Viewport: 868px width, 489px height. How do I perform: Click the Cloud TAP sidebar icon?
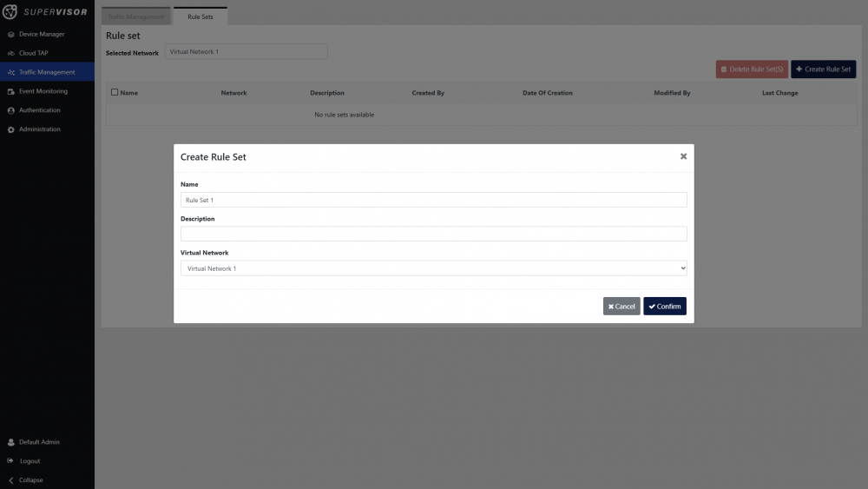tap(10, 53)
